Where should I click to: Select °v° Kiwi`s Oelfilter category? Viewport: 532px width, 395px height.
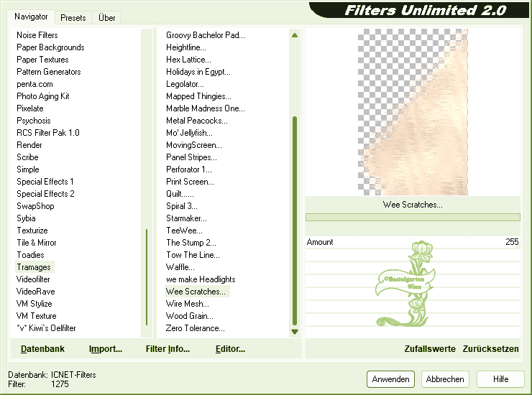coord(46,328)
